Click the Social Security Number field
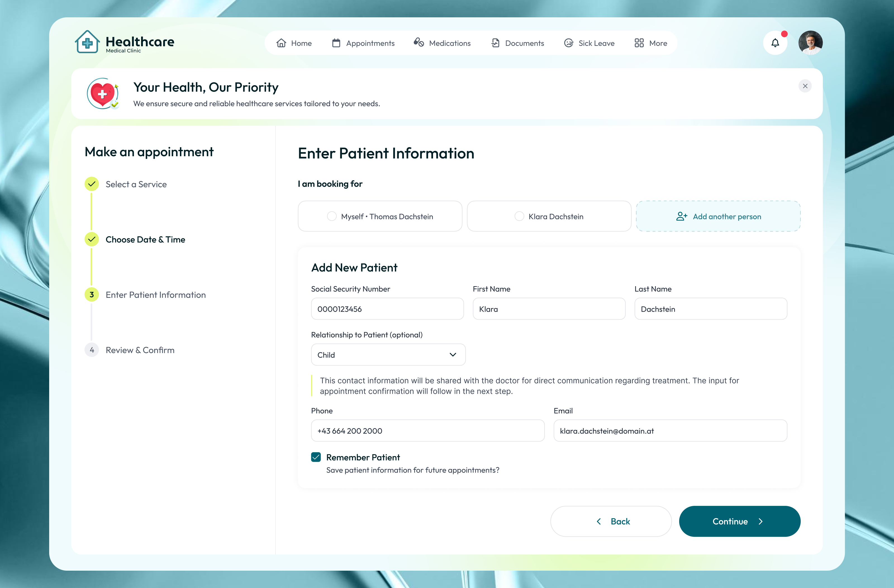This screenshot has width=894, height=588. coord(387,309)
